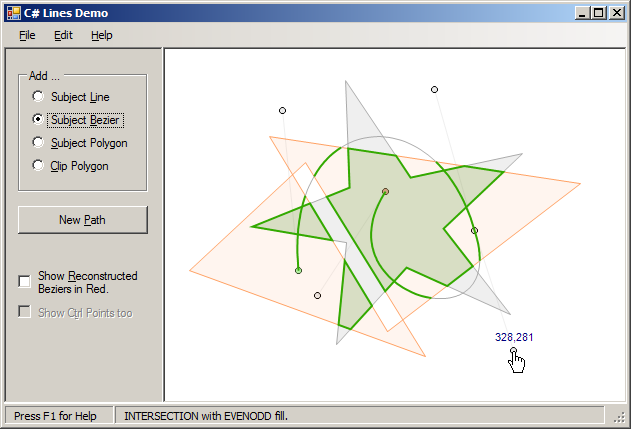
Task: Click the orange bezier end point handle
Action: 385,191
